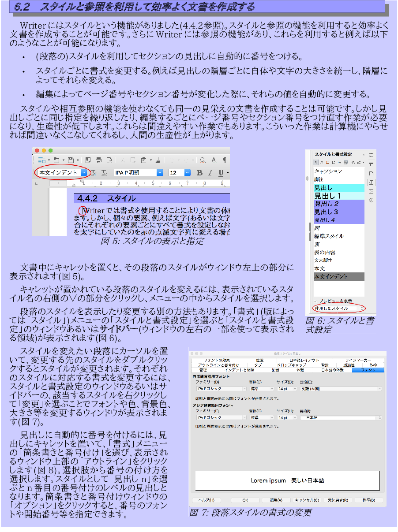Select キャプション in the style list
Viewport: 398px width, 532px height.
(339, 171)
